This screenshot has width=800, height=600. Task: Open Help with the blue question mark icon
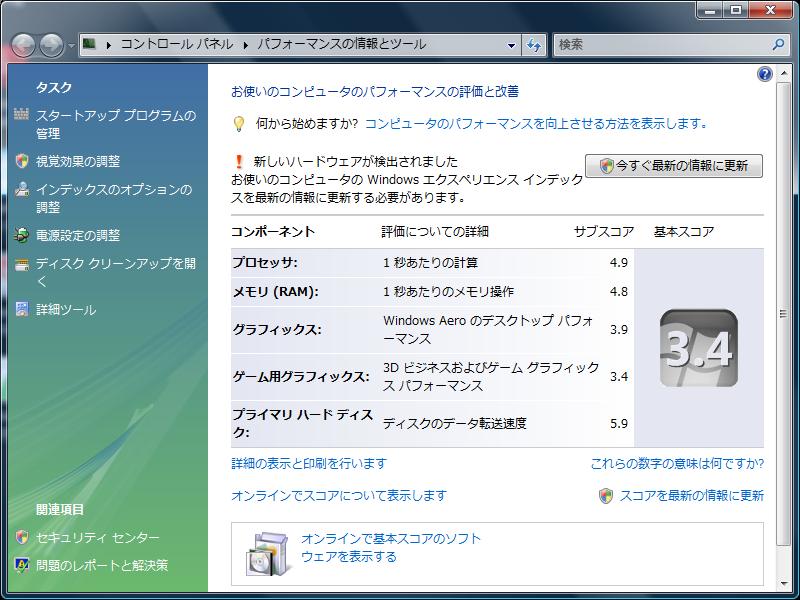(x=765, y=75)
